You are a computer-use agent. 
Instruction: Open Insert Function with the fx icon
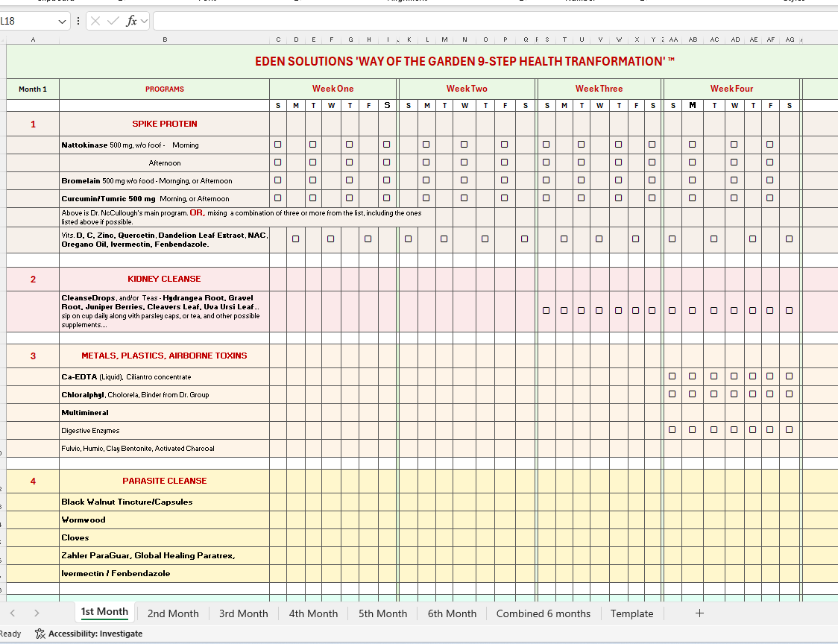click(x=130, y=21)
